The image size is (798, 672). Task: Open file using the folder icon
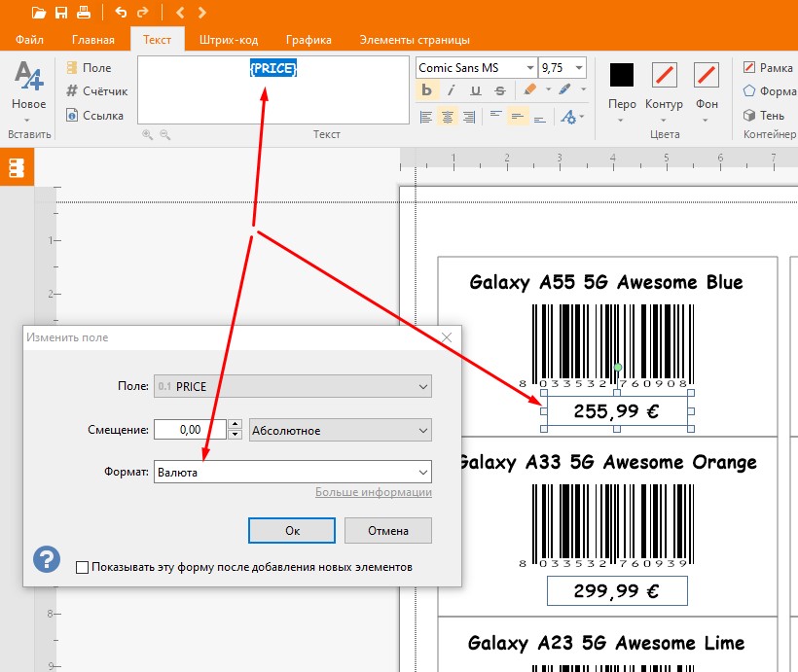[x=39, y=13]
